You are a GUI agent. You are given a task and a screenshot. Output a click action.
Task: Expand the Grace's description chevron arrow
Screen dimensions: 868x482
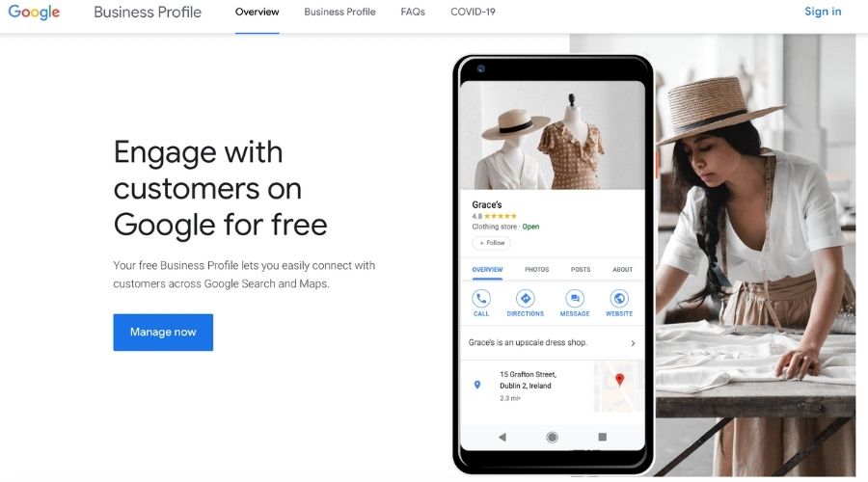pyautogui.click(x=633, y=343)
